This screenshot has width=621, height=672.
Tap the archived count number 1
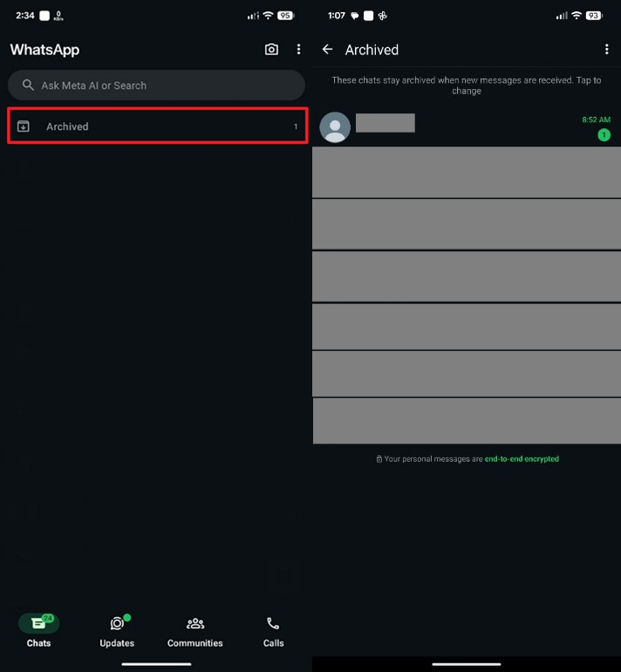[x=296, y=127]
